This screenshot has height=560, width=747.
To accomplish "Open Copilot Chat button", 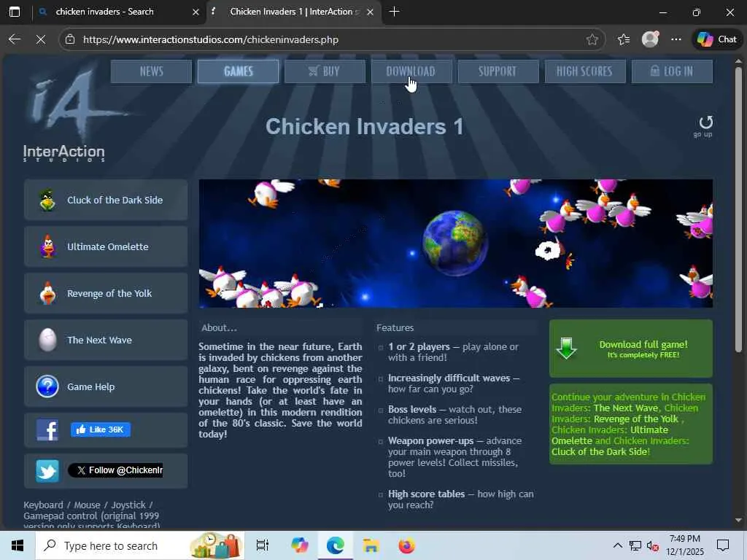I will click(716, 39).
